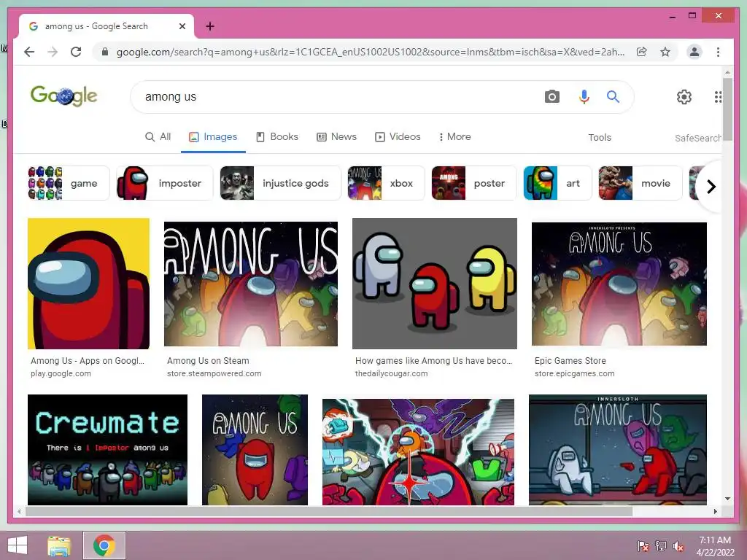Image resolution: width=747 pixels, height=560 pixels.
Task: Filter results with poster chip
Action: (x=474, y=183)
